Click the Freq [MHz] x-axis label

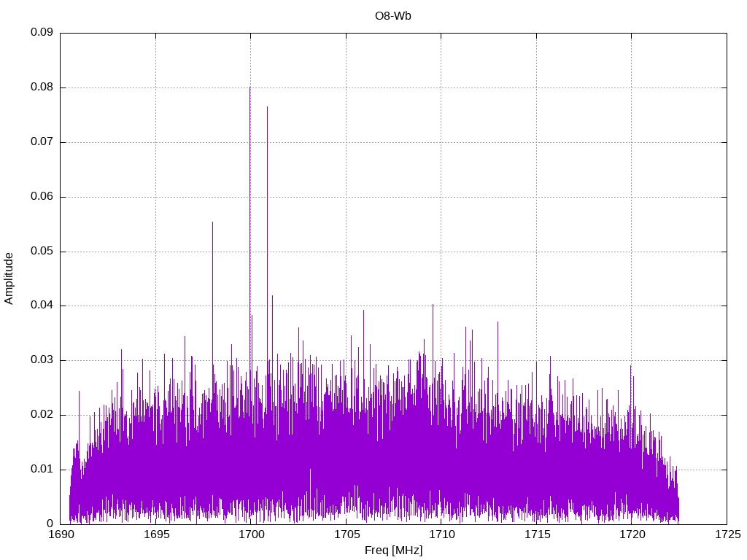pyautogui.click(x=393, y=551)
